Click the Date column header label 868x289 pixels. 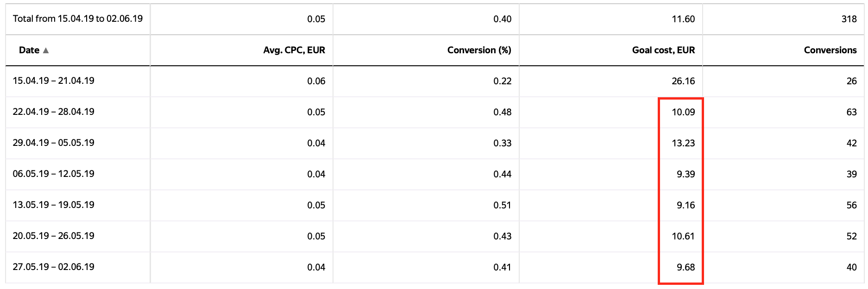point(29,50)
